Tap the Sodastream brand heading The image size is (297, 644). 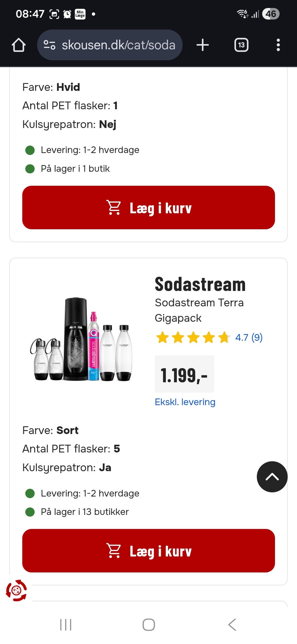point(200,284)
